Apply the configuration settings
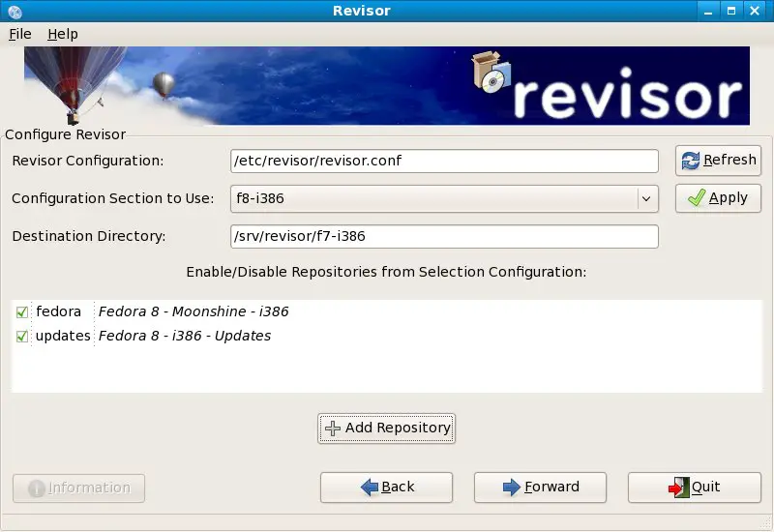Screen dimensions: 774x532 click(718, 198)
